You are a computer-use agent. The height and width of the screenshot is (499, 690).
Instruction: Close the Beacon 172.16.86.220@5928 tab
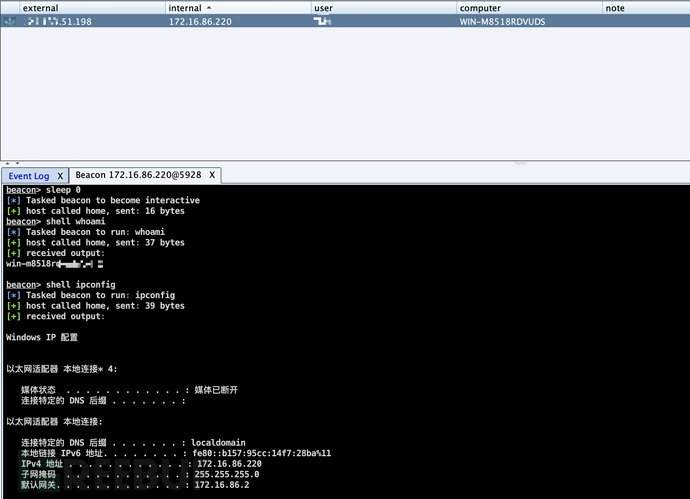pos(212,175)
